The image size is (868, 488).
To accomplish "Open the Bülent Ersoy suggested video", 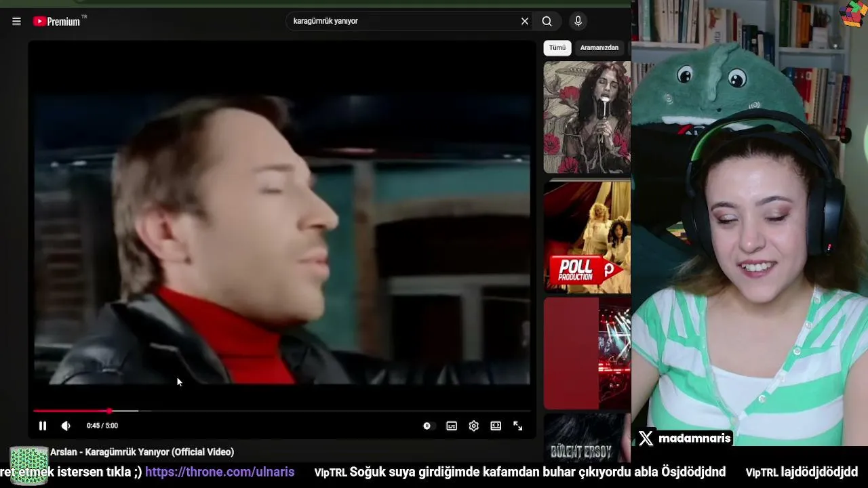I will 587,439.
